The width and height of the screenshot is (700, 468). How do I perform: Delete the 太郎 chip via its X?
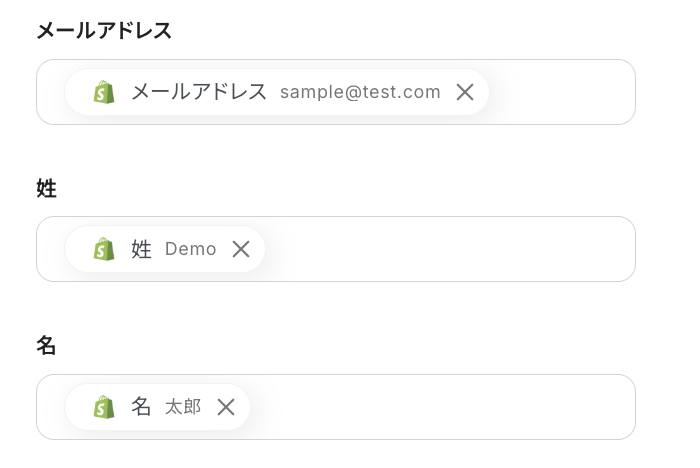point(226,407)
